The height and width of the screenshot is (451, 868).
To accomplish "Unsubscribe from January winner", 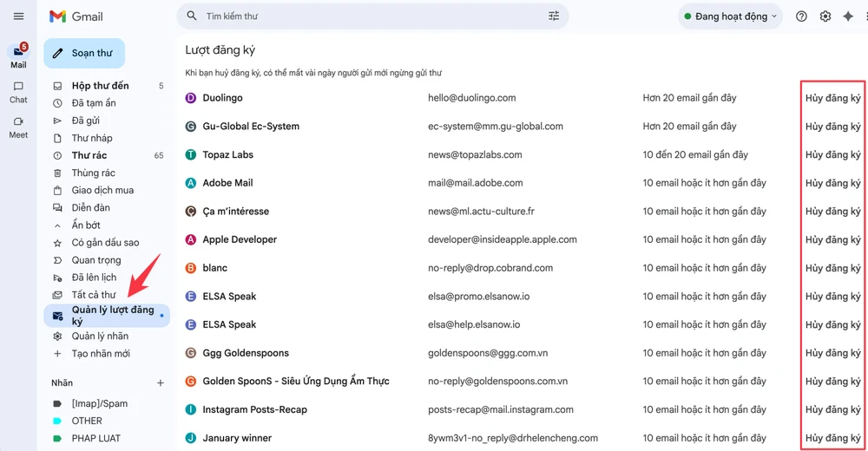I will point(833,438).
